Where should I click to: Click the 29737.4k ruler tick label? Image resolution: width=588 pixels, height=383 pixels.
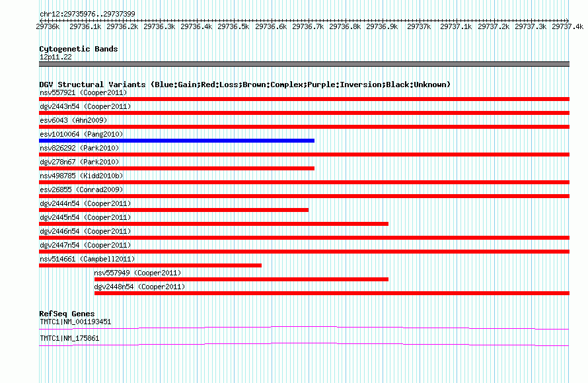(x=568, y=26)
